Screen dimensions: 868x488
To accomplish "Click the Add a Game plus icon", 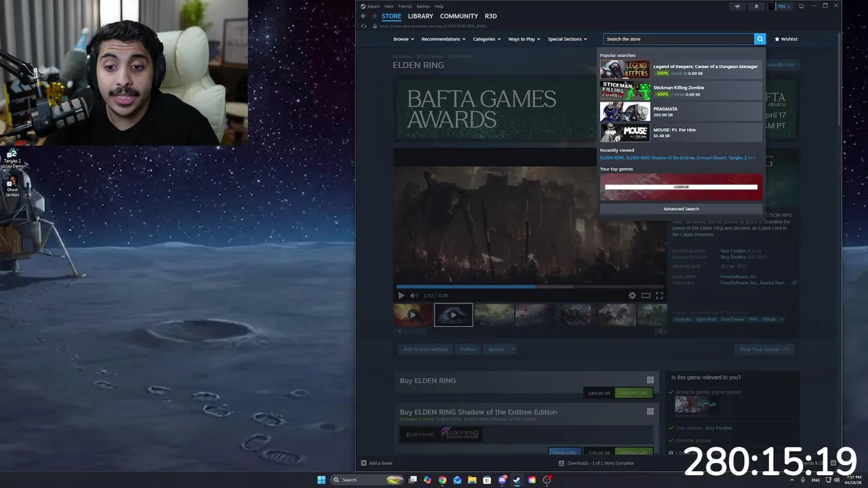I will click(363, 463).
